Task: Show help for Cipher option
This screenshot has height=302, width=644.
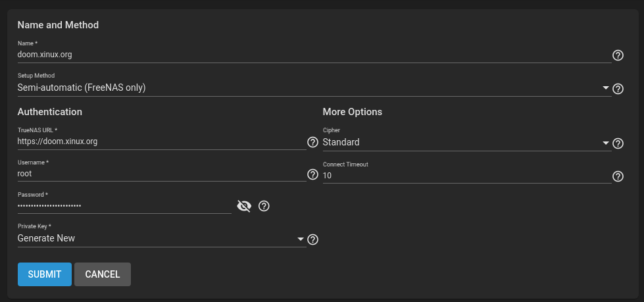Action: coord(618,143)
